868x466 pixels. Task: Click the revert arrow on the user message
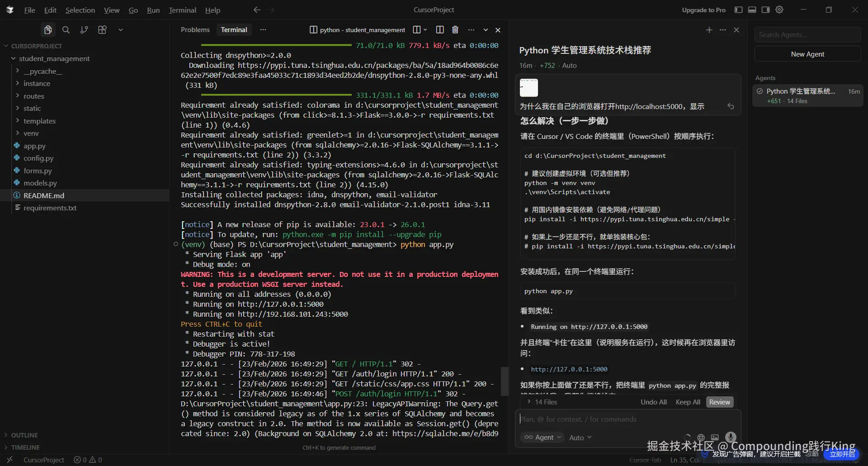pos(731,106)
